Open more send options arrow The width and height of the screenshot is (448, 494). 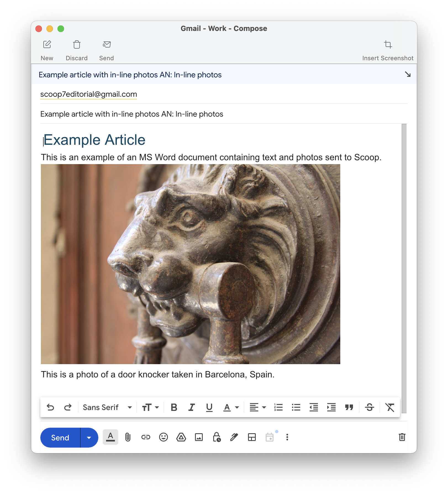click(x=89, y=438)
